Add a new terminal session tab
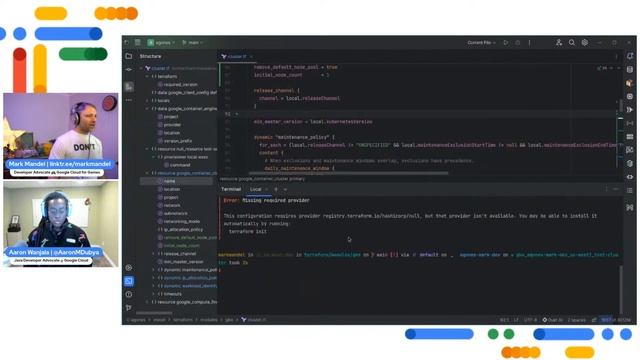The height and width of the screenshot is (360, 640). tap(276, 189)
